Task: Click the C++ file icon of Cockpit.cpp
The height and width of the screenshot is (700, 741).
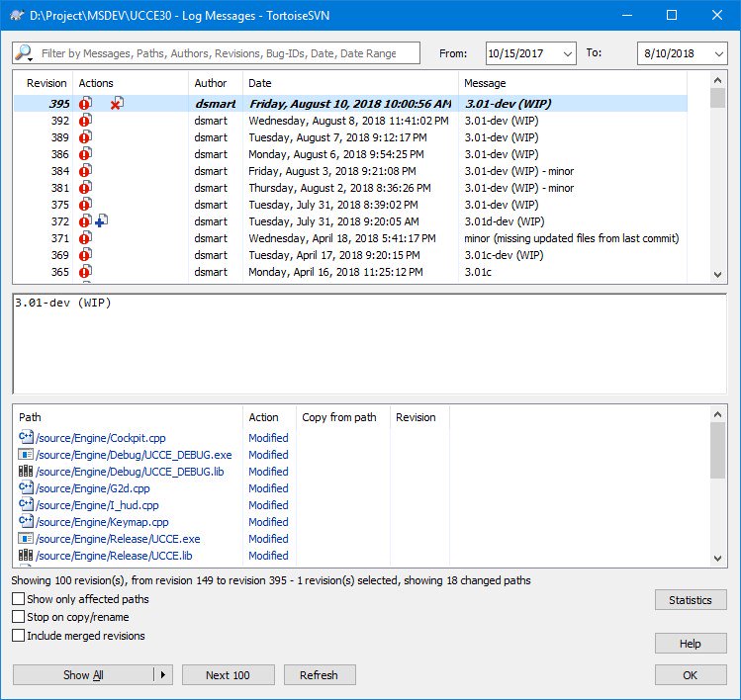Action: pyautogui.click(x=26, y=437)
